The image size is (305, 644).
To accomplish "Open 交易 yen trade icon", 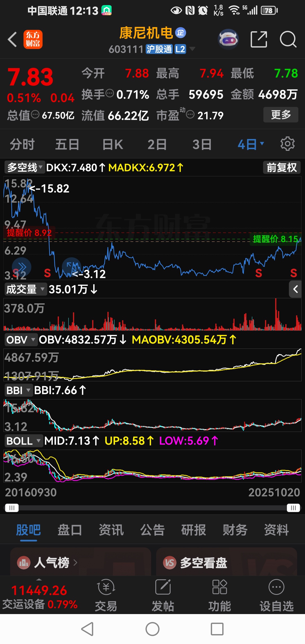I will 106,587.
